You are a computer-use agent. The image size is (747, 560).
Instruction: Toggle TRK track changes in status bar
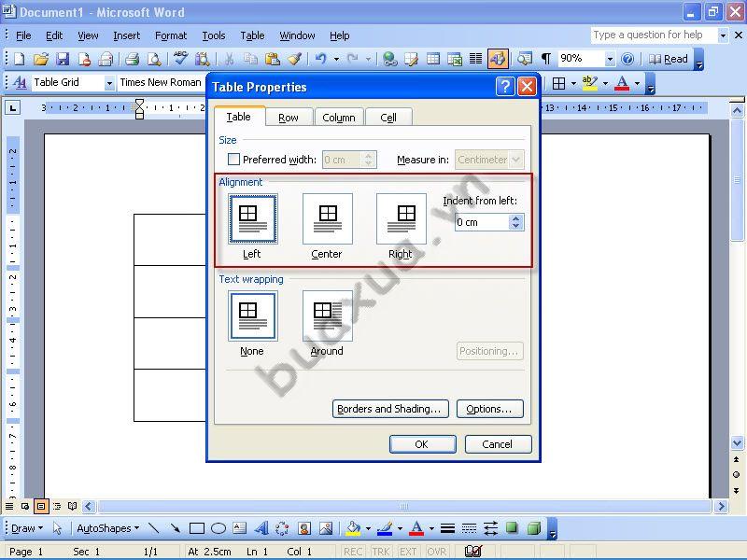(x=380, y=552)
